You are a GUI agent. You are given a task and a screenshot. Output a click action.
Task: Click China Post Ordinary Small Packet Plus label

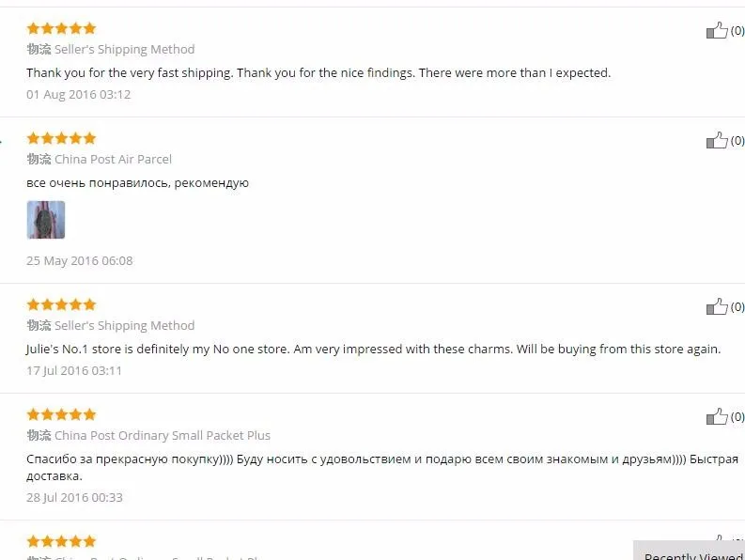(x=163, y=435)
